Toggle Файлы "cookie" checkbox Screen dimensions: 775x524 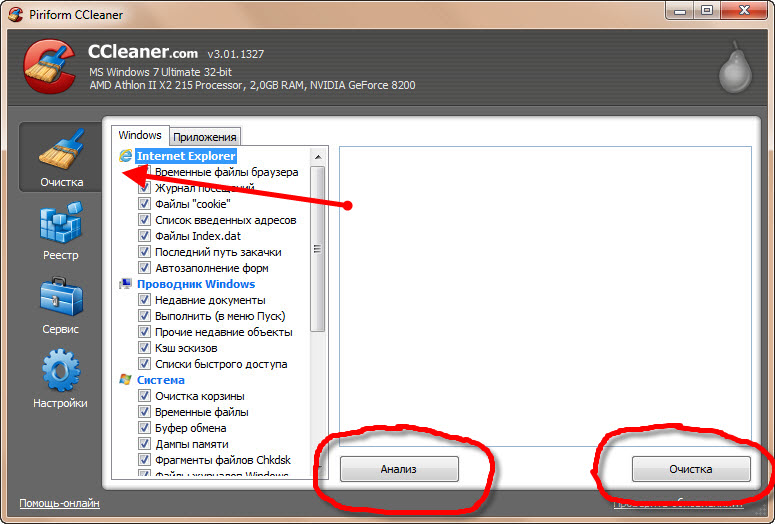[x=144, y=204]
